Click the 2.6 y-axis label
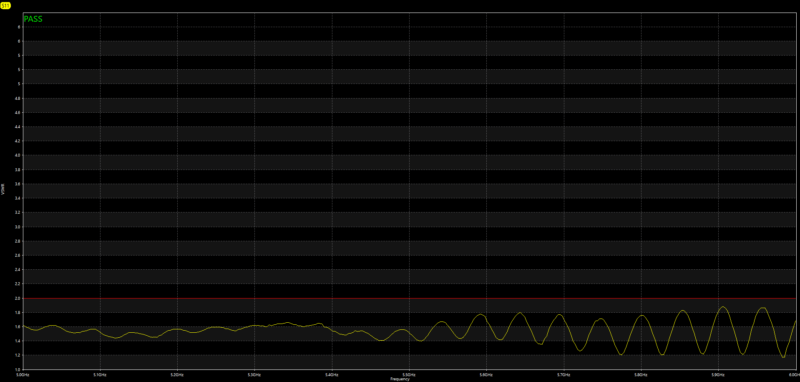The width and height of the screenshot is (800, 382). pyautogui.click(x=18, y=255)
